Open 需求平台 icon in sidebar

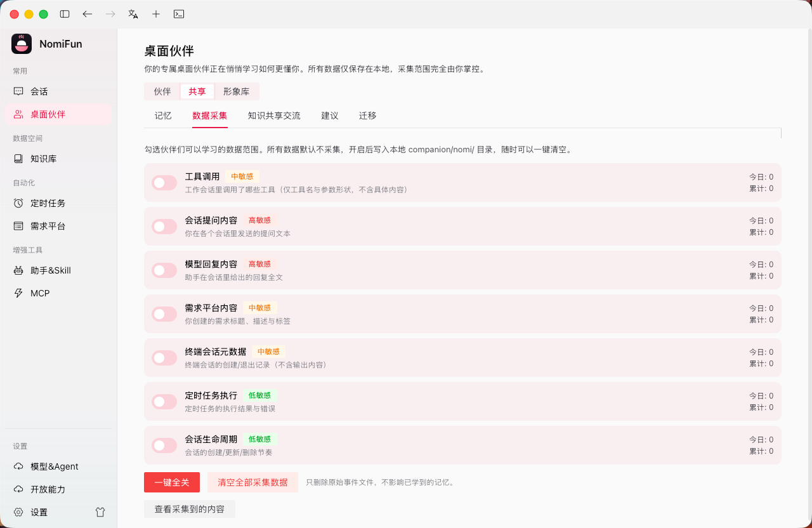pyautogui.click(x=18, y=226)
